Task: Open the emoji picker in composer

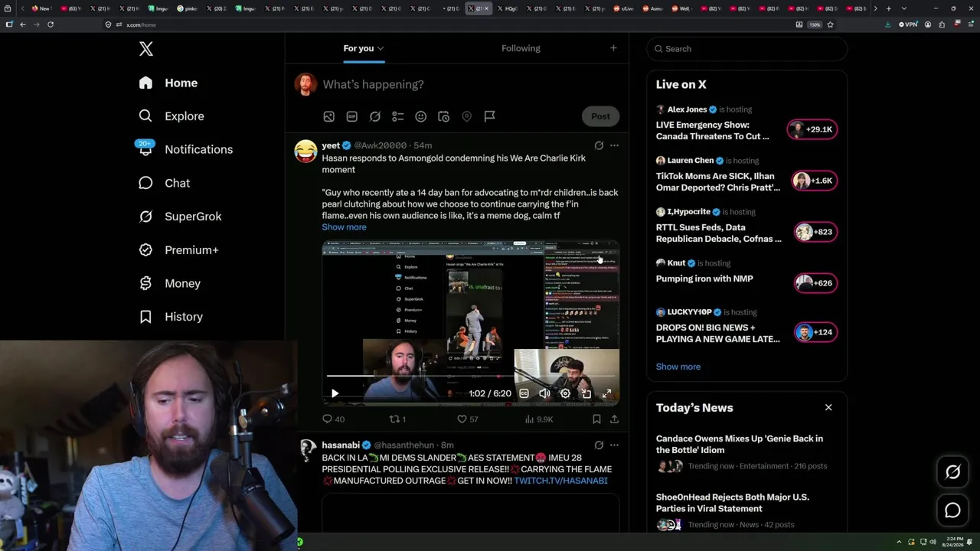Action: click(x=420, y=116)
